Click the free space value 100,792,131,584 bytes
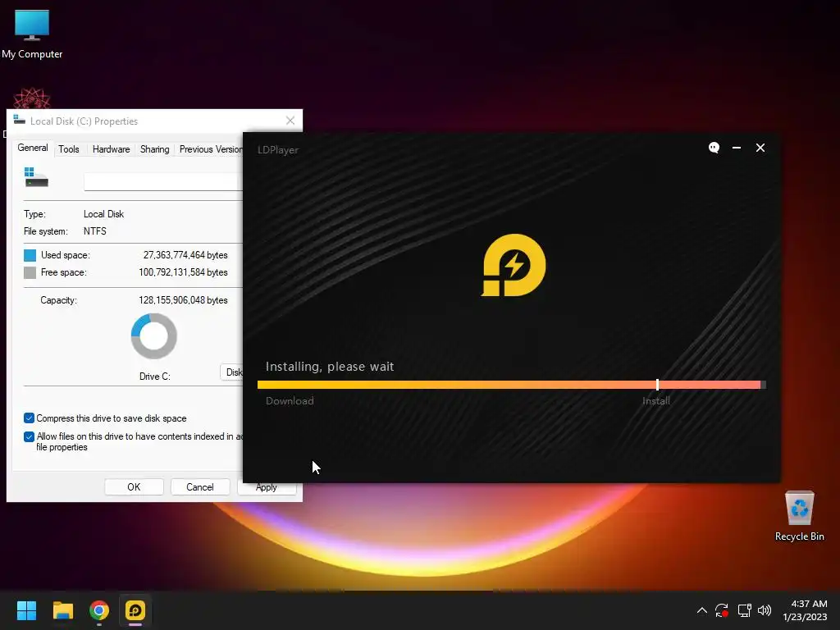Viewport: 840px width, 630px height. (183, 272)
